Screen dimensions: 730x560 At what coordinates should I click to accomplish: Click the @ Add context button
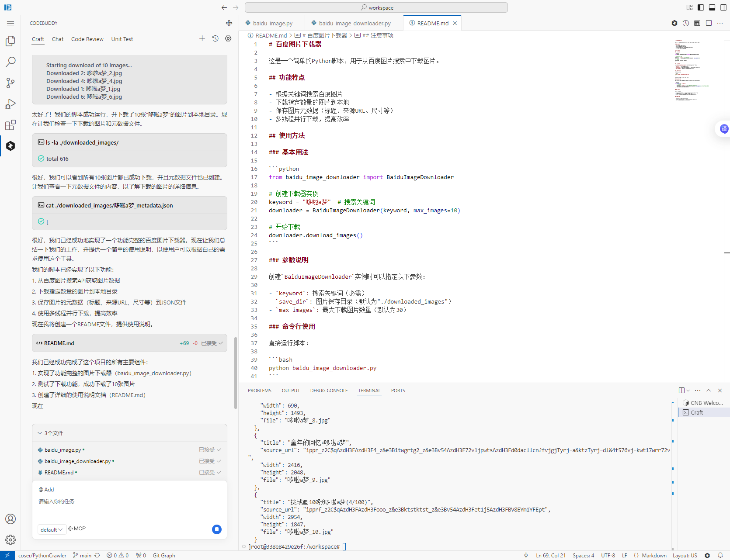tap(46, 490)
